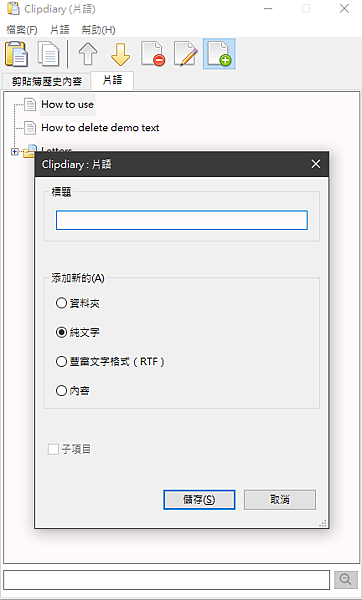Click the delete phrase icon with the red minus
Viewport: 362px width, 600px height.
click(153, 54)
